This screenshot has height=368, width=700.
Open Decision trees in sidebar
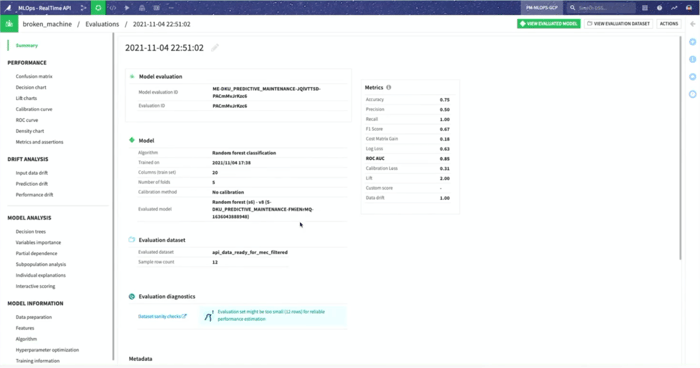(x=31, y=232)
